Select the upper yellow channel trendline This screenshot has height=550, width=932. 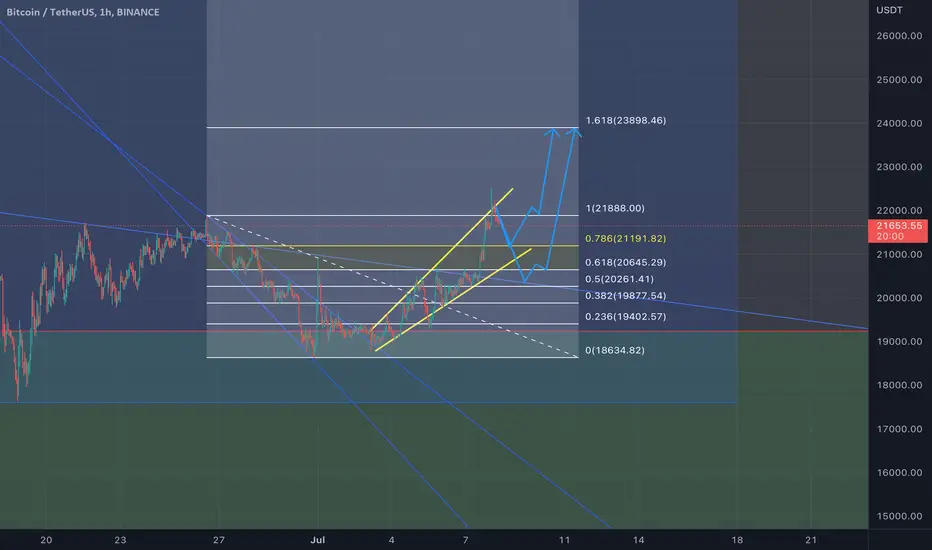(442, 259)
